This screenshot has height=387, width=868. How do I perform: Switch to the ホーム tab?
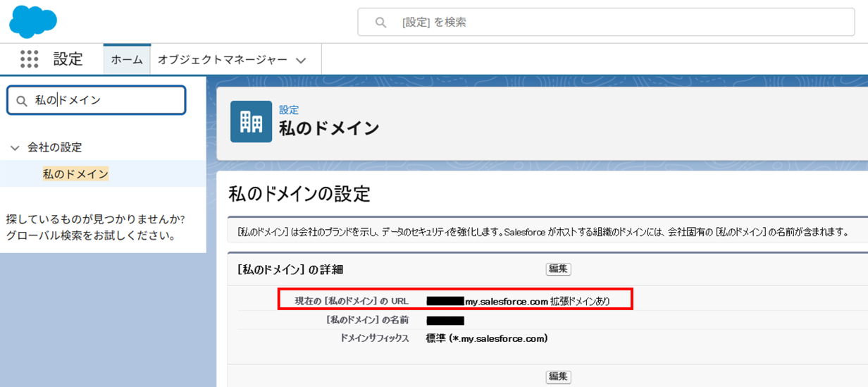click(x=127, y=60)
